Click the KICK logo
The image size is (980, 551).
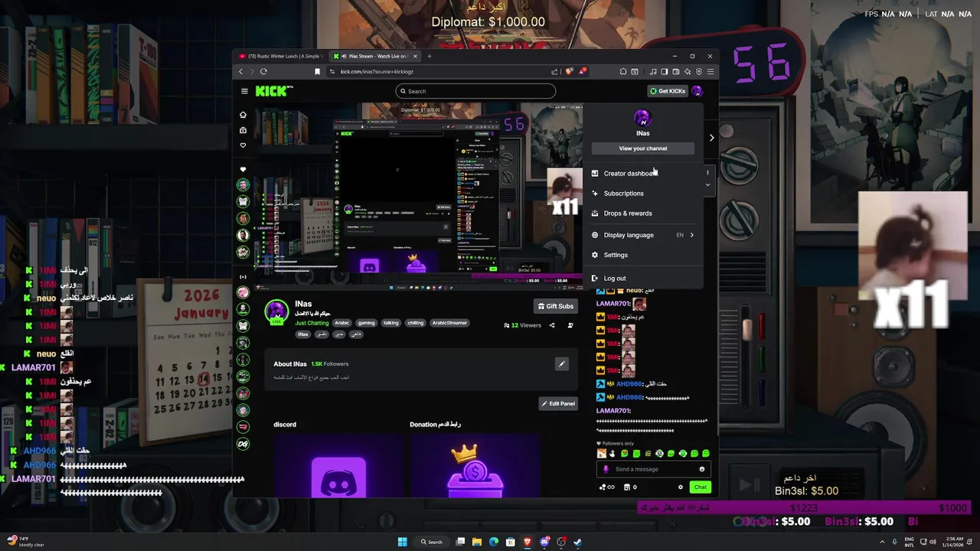tap(273, 91)
